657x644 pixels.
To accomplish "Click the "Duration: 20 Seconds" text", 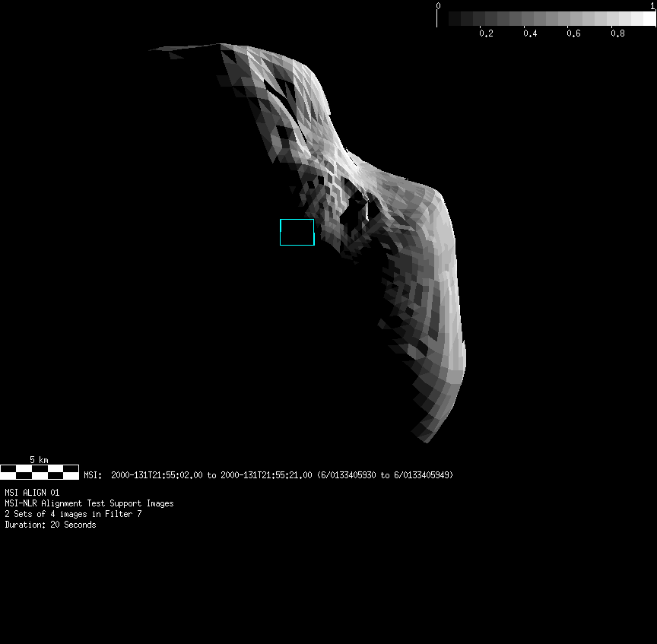I will click(50, 525).
